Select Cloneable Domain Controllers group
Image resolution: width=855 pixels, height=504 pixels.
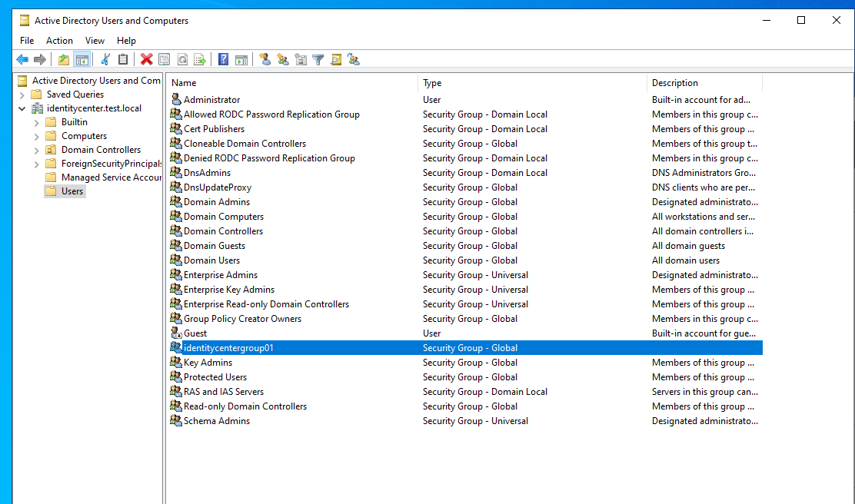click(245, 144)
